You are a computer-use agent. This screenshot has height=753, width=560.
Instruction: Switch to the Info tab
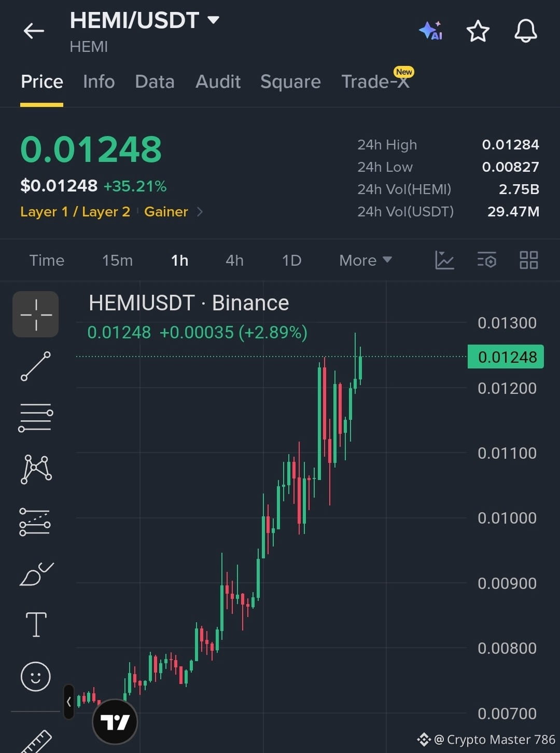tap(99, 81)
